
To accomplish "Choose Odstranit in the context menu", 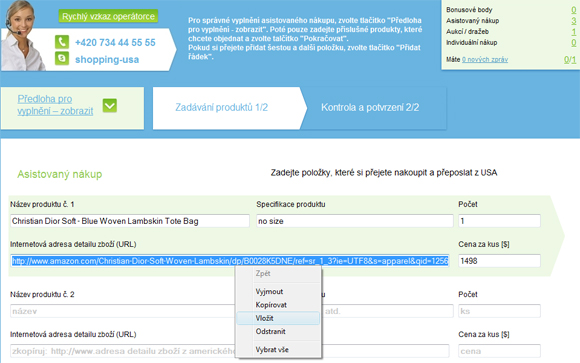I will (278, 332).
